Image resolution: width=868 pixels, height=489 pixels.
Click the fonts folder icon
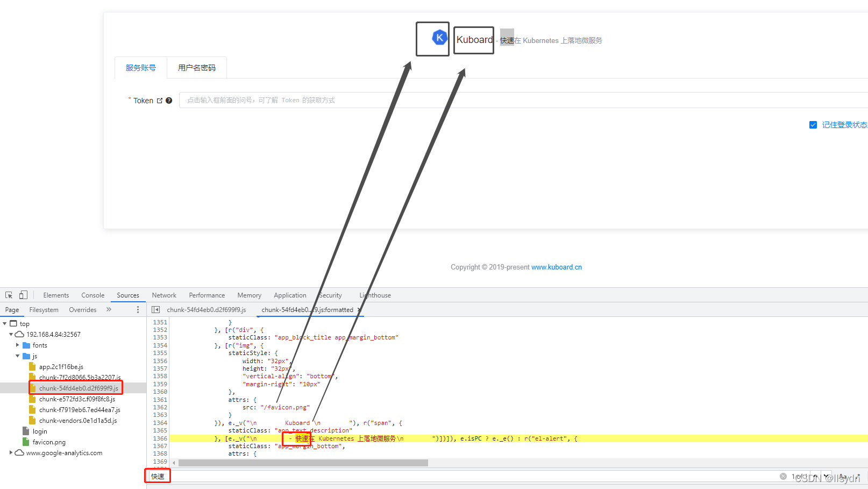[26, 345]
